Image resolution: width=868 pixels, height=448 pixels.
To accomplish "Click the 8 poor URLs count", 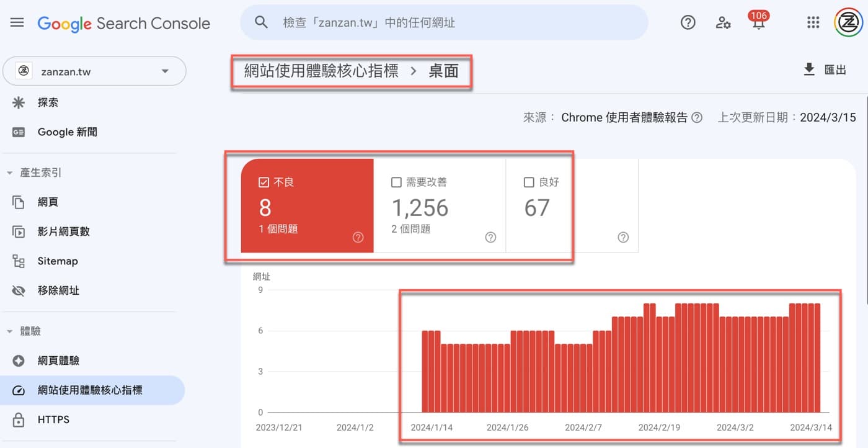I will point(265,208).
